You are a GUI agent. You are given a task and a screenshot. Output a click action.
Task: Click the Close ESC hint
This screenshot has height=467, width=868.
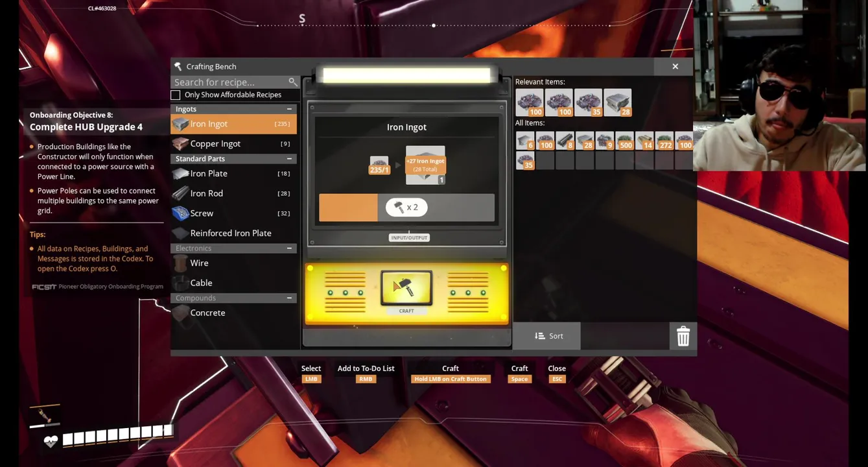(557, 374)
